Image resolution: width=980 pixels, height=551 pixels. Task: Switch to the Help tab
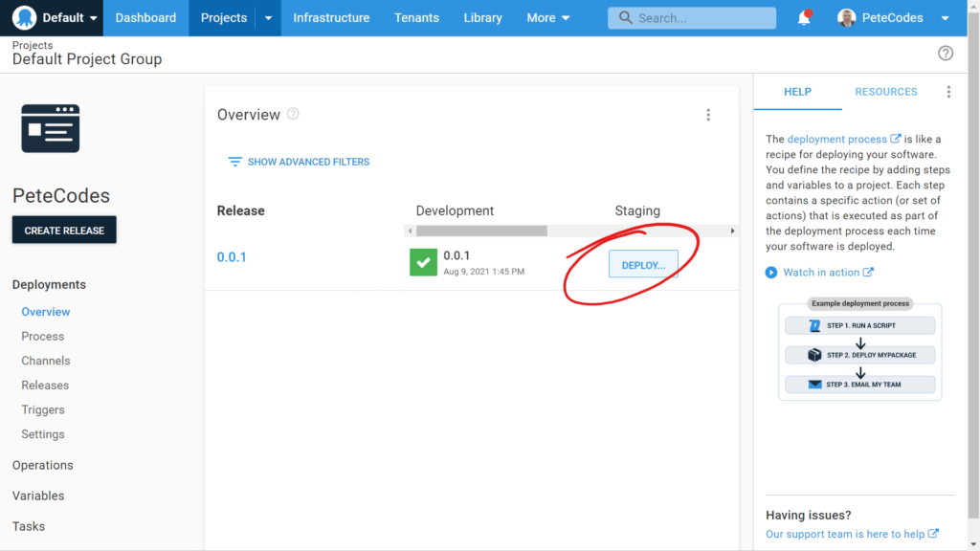point(797,92)
